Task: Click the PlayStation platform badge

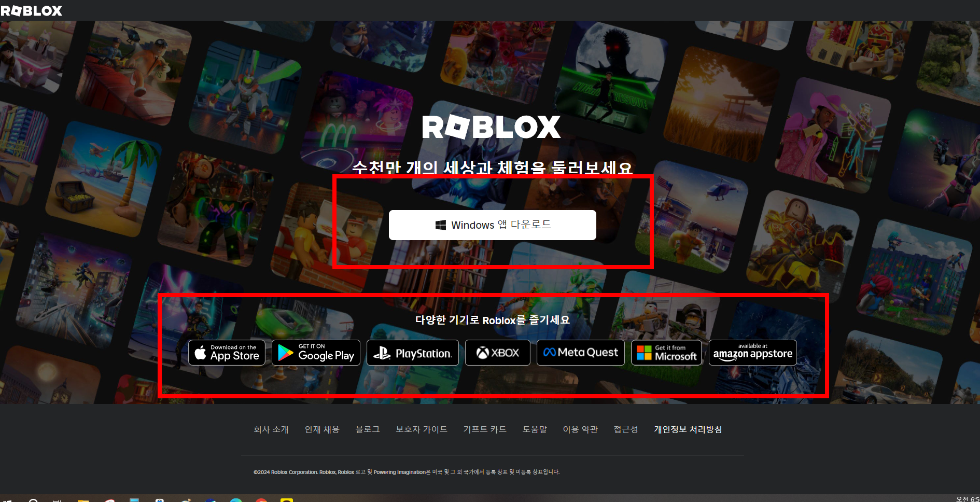Action: (412, 353)
